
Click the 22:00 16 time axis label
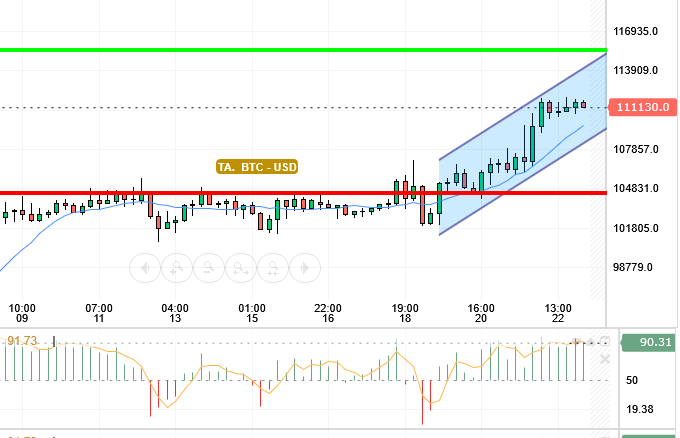pos(328,313)
